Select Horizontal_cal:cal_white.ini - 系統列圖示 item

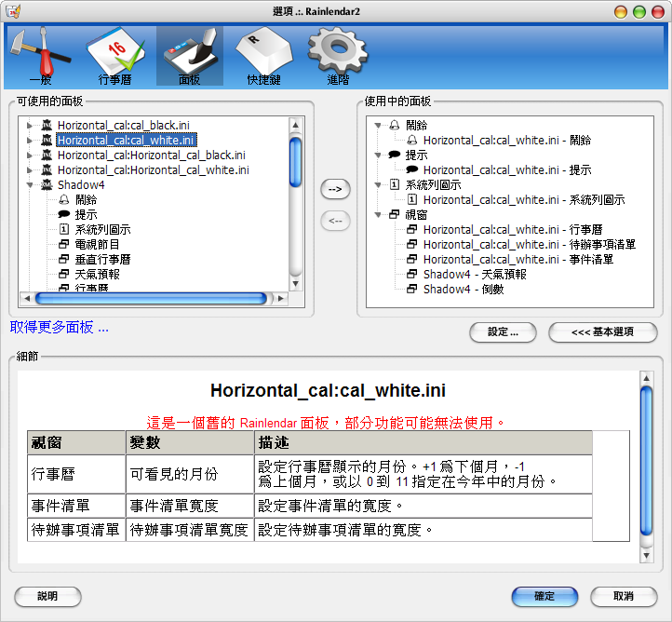[x=524, y=200]
